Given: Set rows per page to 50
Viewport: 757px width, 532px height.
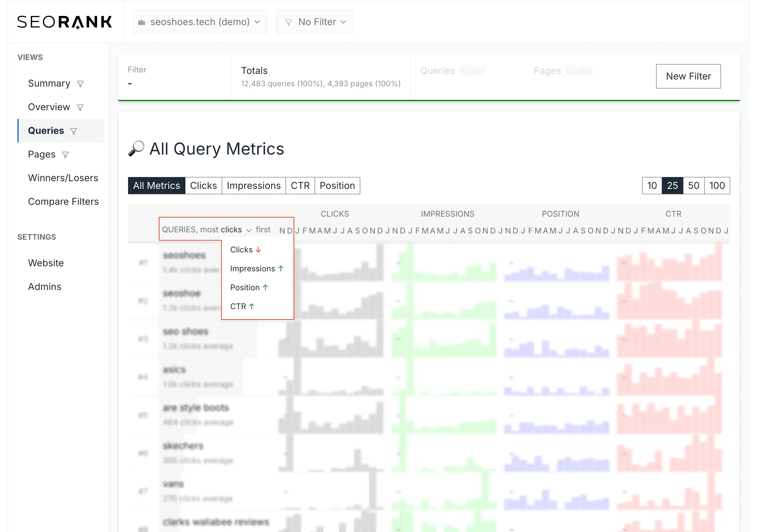Looking at the screenshot, I should [x=693, y=186].
